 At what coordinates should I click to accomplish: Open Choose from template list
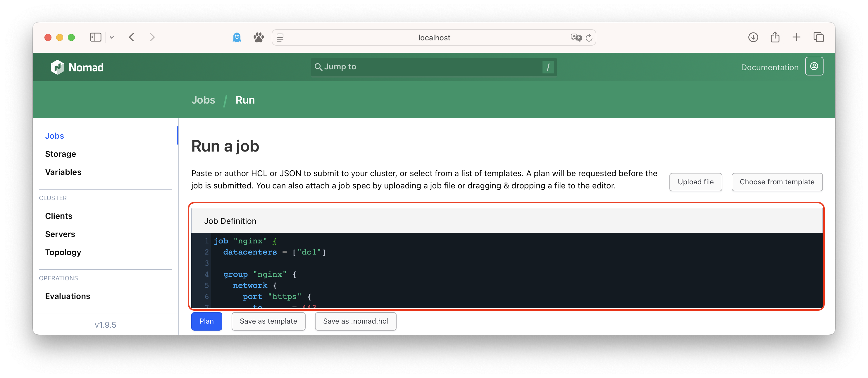coord(777,182)
